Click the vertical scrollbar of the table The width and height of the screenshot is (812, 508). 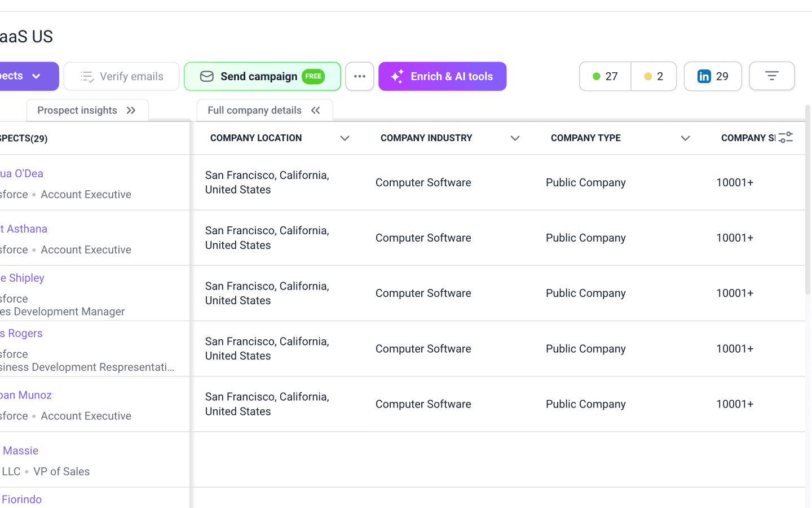click(x=808, y=200)
